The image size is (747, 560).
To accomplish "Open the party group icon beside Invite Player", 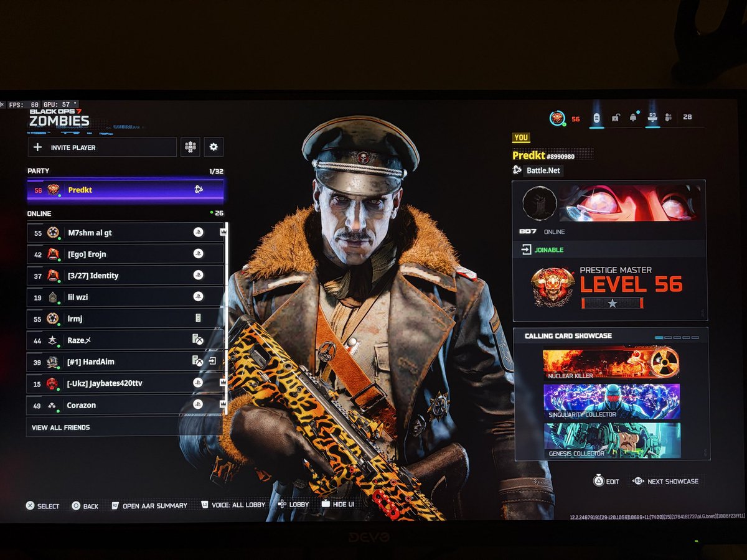I will (190, 147).
